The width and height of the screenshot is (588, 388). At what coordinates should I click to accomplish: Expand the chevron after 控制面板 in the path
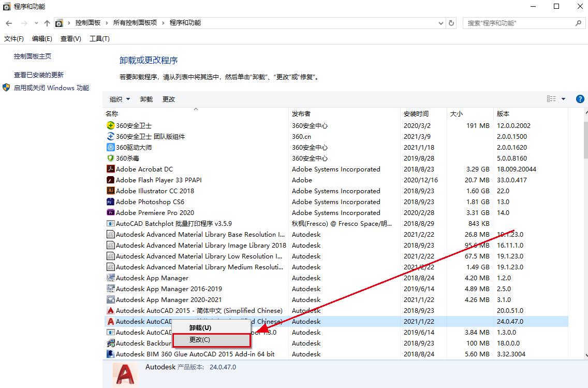click(x=107, y=23)
